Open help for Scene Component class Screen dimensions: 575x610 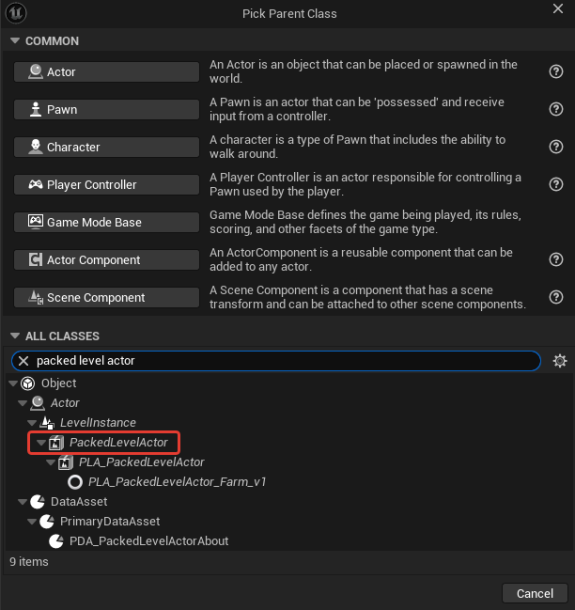[556, 297]
